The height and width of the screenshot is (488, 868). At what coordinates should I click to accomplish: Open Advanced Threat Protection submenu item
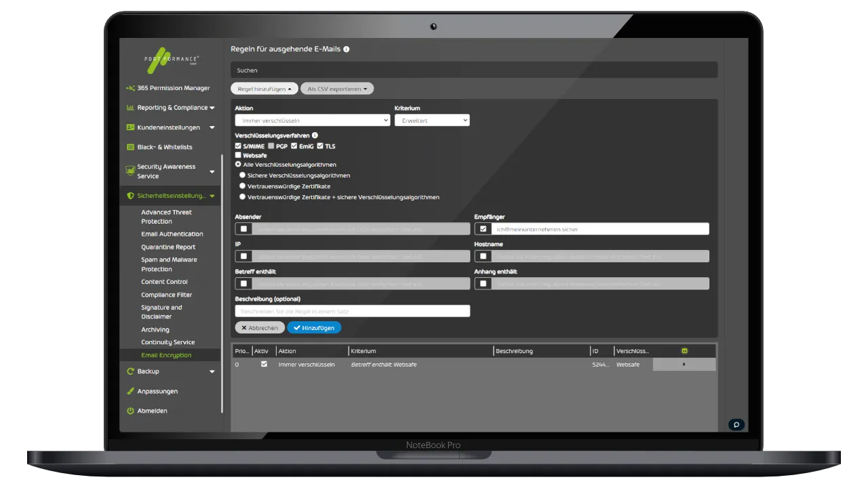pyautogui.click(x=167, y=217)
